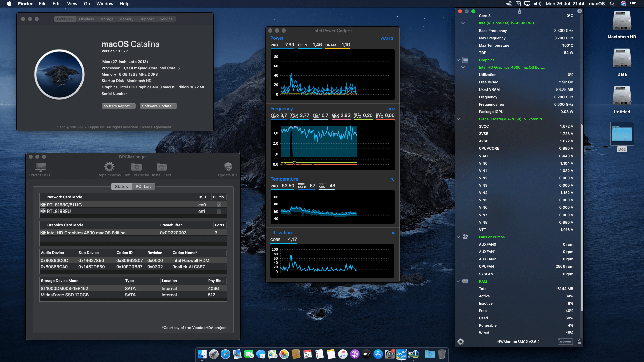Open Launchpad from the Dock
This screenshot has height=362, width=644.
pos(214,354)
